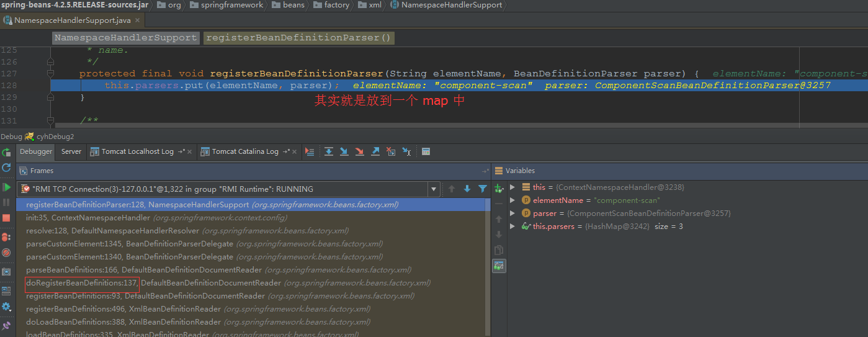This screenshot has width=868, height=337.
Task: Select frame parseCustomElement:1345
Action: tap(253, 244)
